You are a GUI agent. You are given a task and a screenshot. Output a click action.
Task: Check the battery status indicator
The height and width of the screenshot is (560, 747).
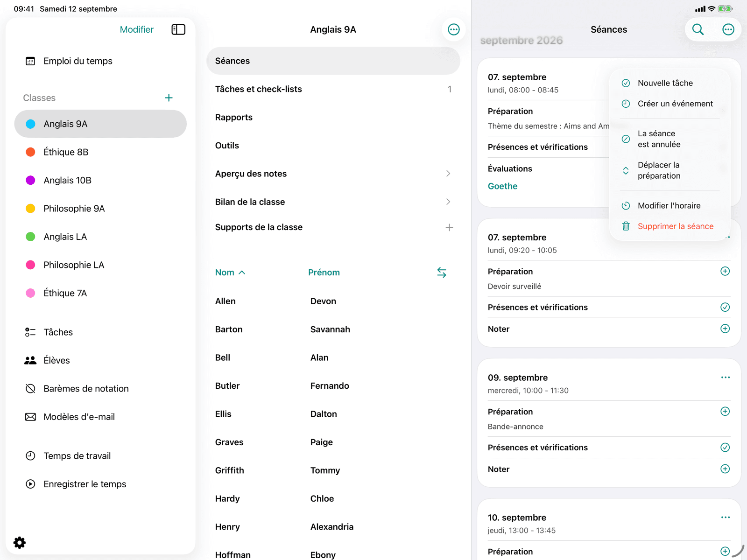725,9
